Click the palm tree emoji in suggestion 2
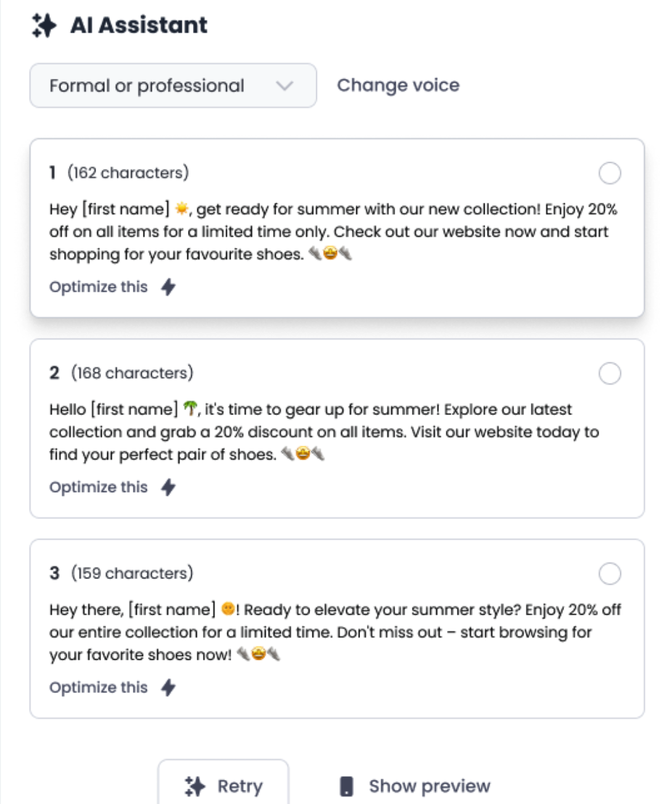Image resolution: width=672 pixels, height=804 pixels. tap(191, 409)
